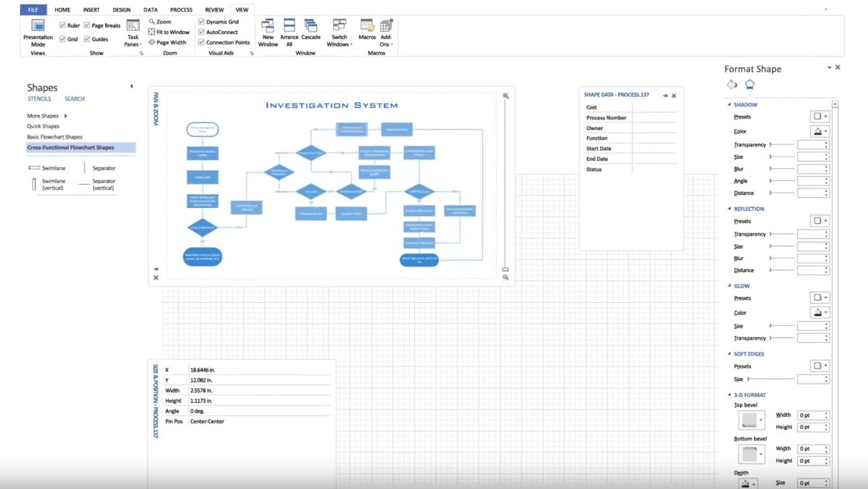
Task: Close the Pan & Zoom window
Action: 156,278
